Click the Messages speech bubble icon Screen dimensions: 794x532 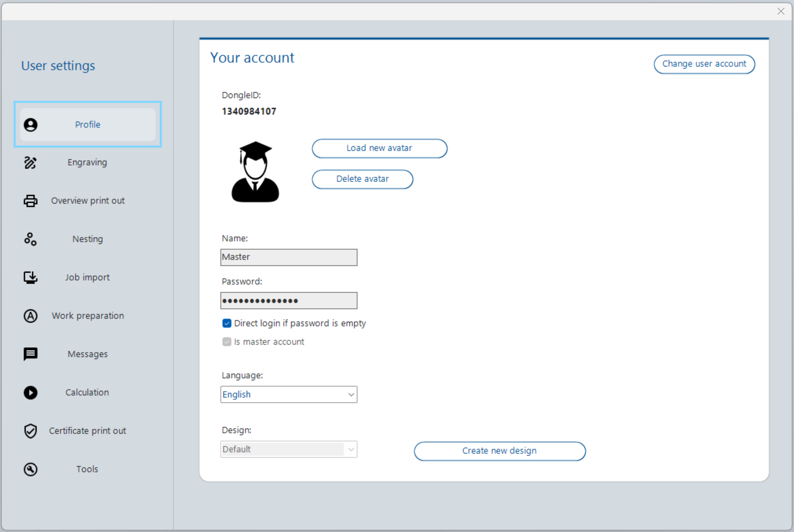coord(30,354)
